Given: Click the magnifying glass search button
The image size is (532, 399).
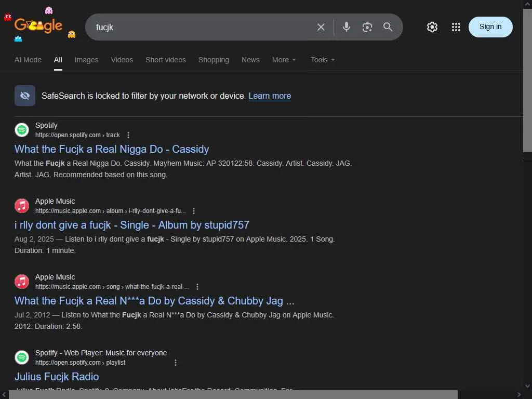Looking at the screenshot, I should tap(388, 27).
